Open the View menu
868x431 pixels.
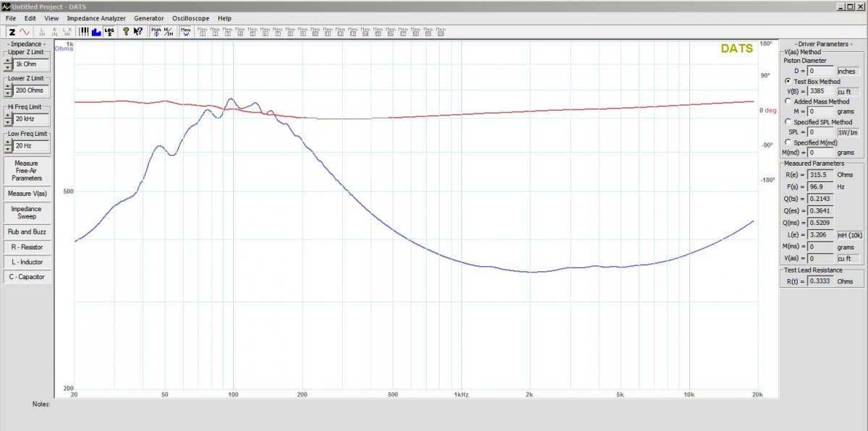(51, 18)
